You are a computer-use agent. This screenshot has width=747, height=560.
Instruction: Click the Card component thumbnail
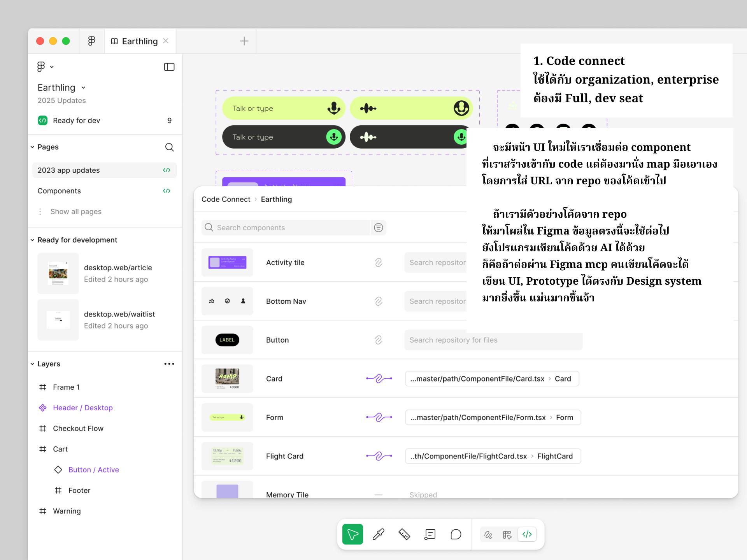[227, 379]
